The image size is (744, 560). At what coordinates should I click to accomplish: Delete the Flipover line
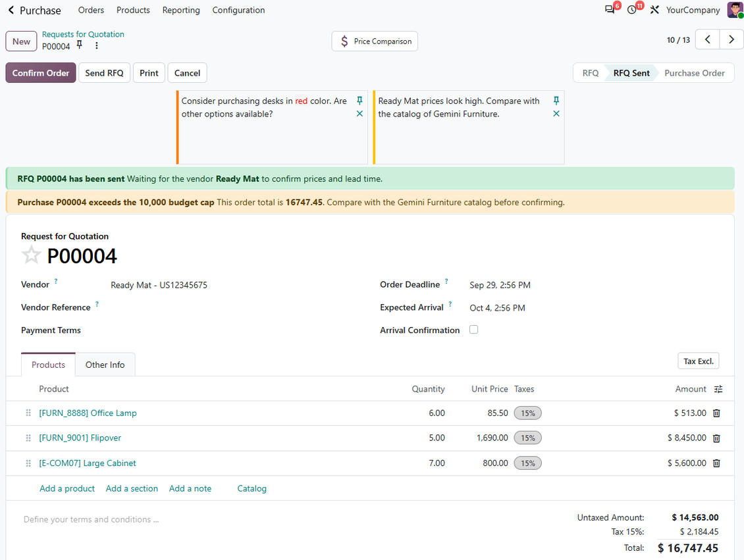point(716,438)
